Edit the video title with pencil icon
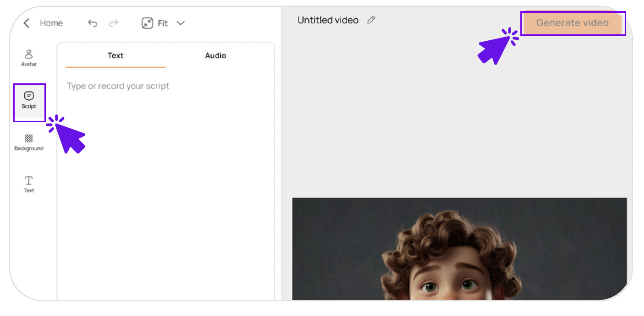 371,20
